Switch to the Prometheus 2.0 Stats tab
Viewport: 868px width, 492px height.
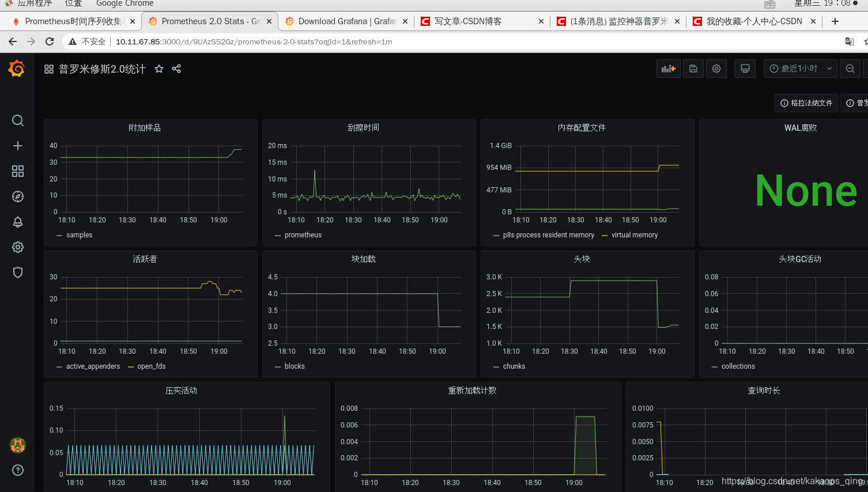coord(210,21)
